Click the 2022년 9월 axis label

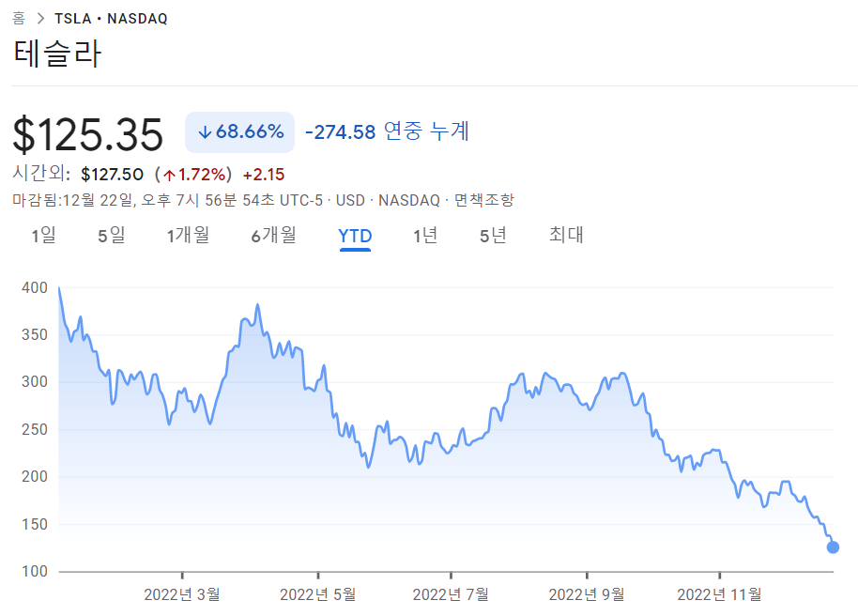[587, 594]
